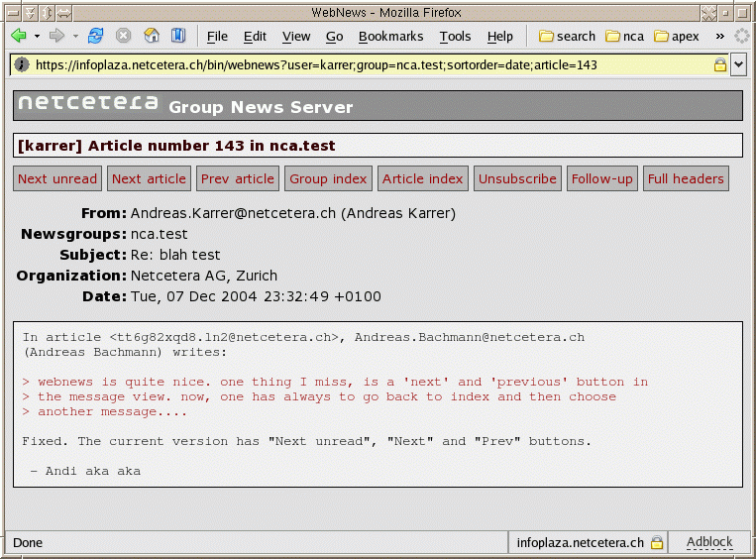Go to the Article index
The width and height of the screenshot is (756, 559).
pos(423,179)
